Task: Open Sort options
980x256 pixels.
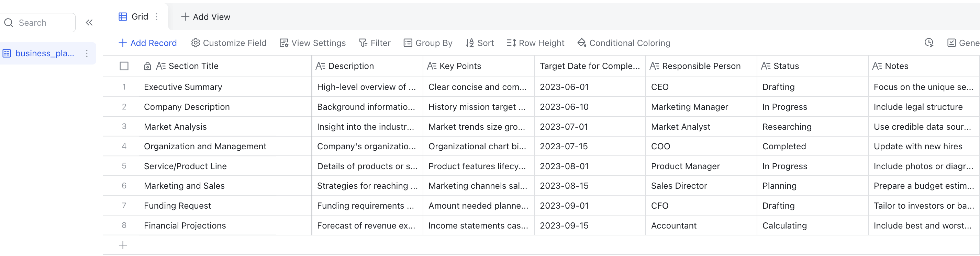Action: click(x=480, y=43)
